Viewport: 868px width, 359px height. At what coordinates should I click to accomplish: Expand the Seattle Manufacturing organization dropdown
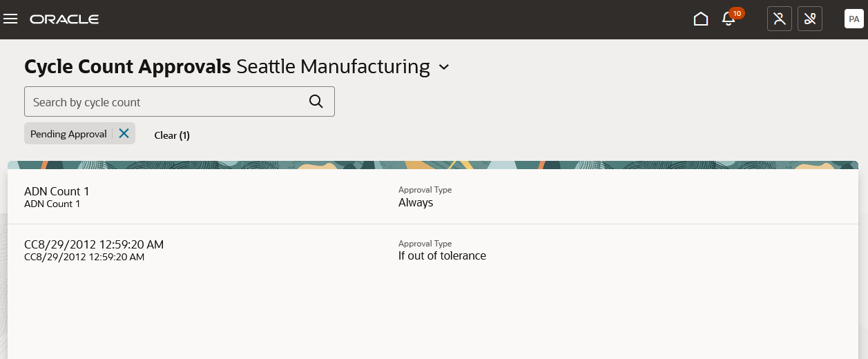click(x=444, y=67)
